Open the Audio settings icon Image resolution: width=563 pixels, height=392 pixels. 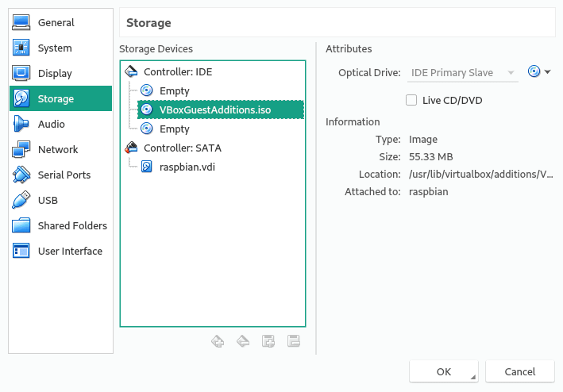pos(21,124)
